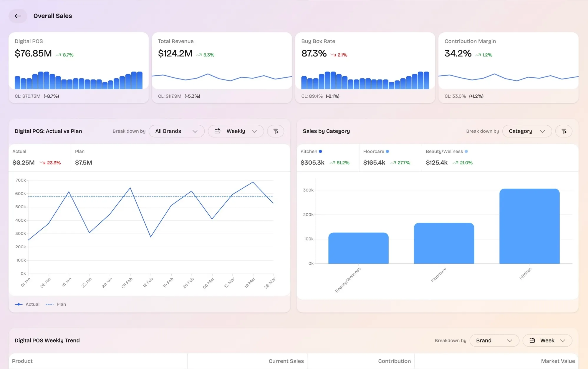Click Buy Box Rate red down arrow 2.1%
This screenshot has height=369, width=588.
click(x=333, y=55)
